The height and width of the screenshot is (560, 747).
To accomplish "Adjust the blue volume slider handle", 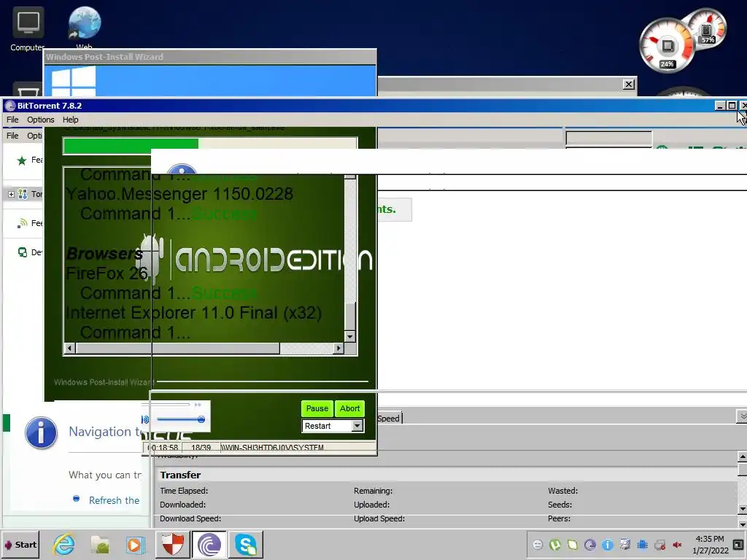I will 201,419.
